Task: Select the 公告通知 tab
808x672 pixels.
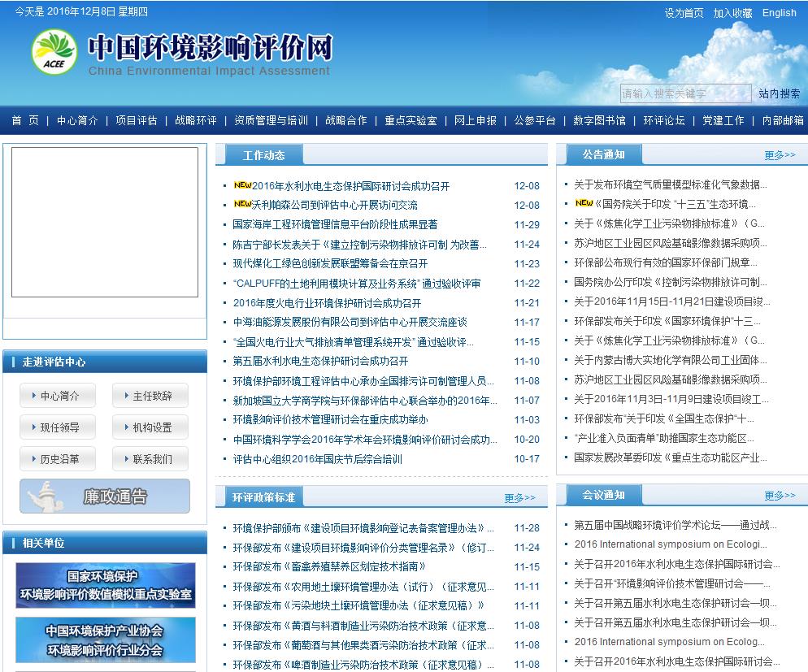Action: (603, 154)
